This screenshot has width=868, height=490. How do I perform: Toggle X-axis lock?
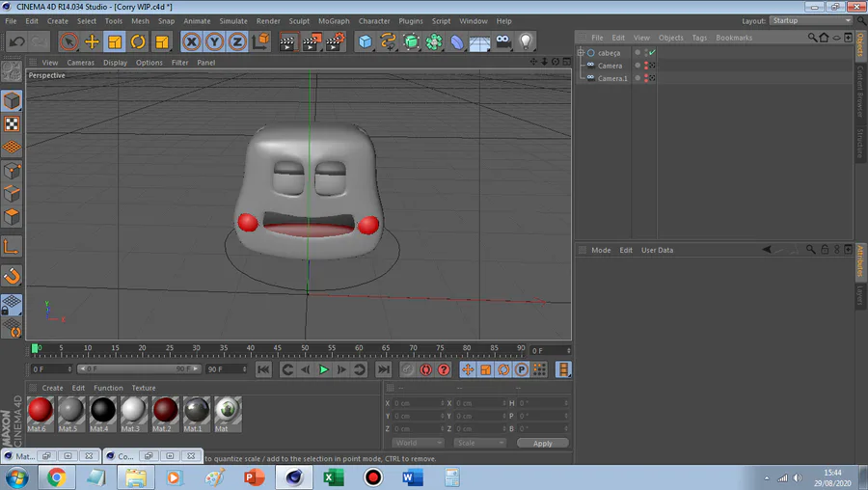[x=191, y=41]
